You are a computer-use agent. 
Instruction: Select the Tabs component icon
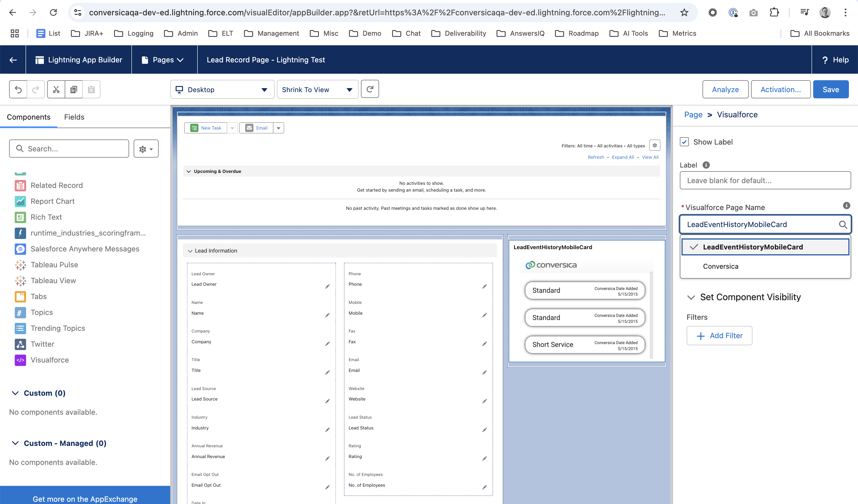(20, 297)
